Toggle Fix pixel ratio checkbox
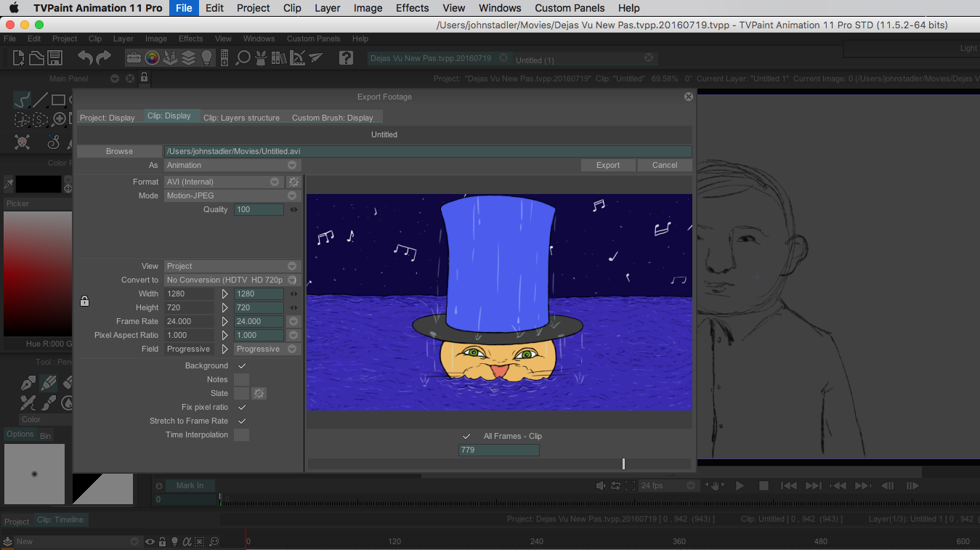 point(242,407)
